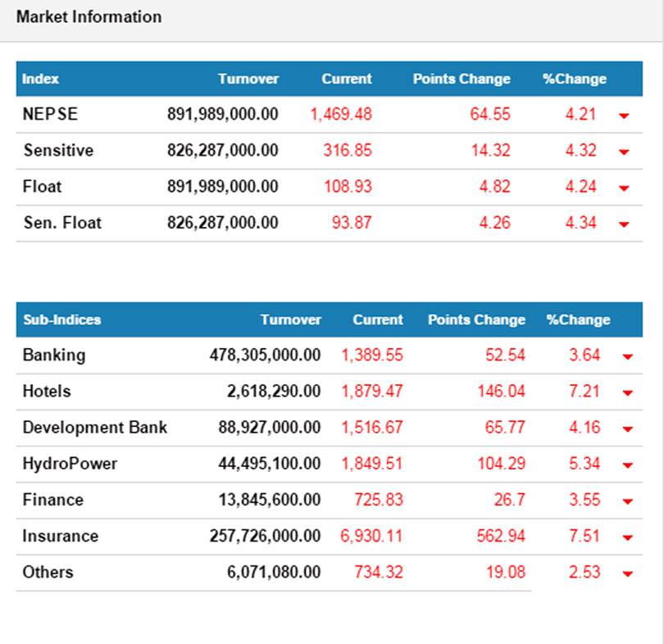Click the red down arrow in Hotels row
The width and height of the screenshot is (664, 644).
click(x=628, y=392)
